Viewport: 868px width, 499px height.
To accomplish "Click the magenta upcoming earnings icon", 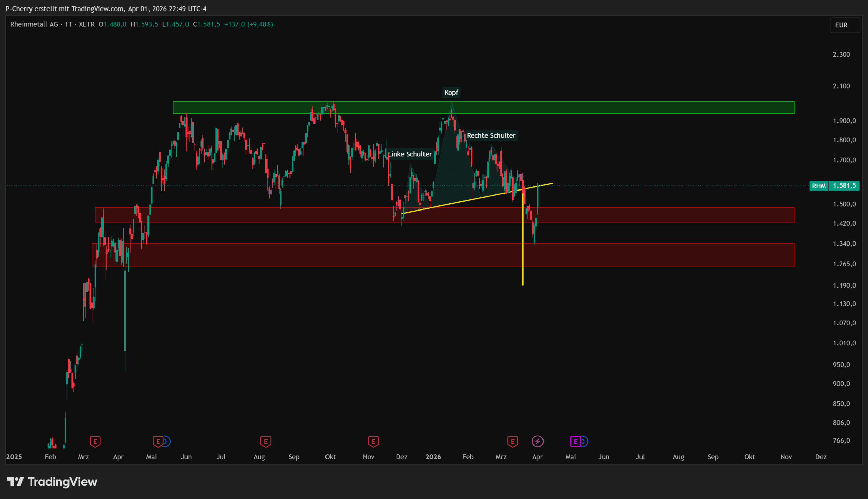I will pos(575,441).
